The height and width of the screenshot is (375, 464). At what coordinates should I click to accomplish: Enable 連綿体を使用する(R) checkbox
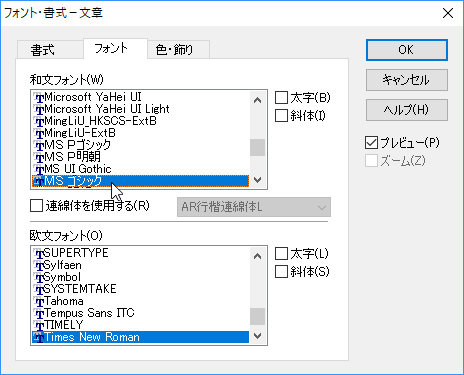36,206
